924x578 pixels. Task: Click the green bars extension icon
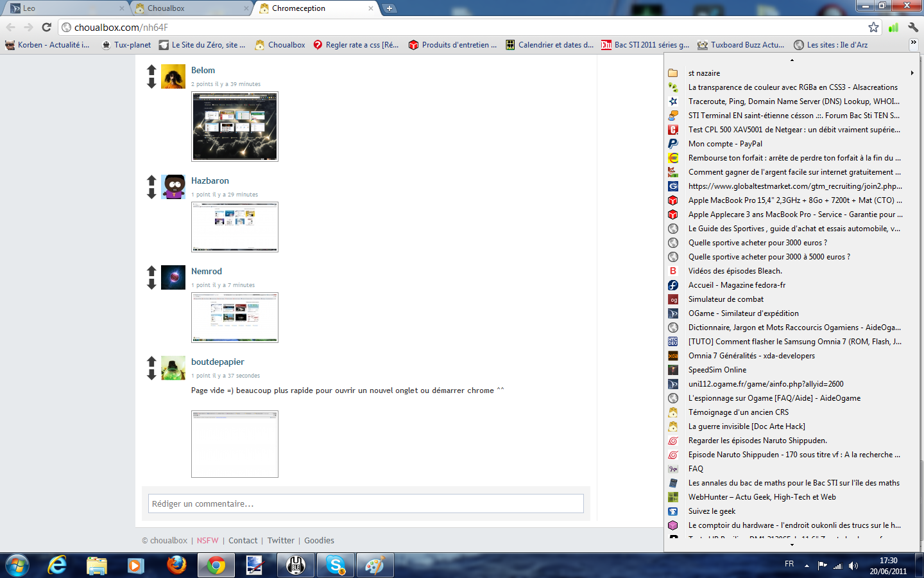[x=893, y=27]
